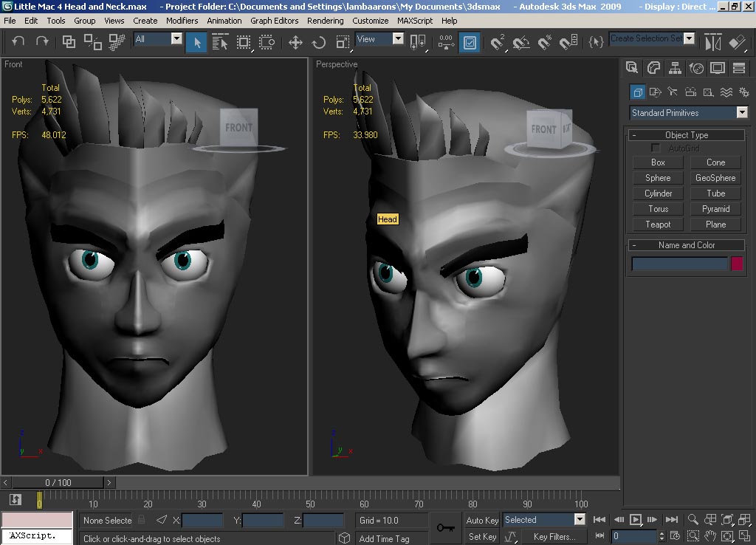Viewport: 756px width, 545px height.
Task: Toggle Spinner Snap icon
Action: coord(568,42)
